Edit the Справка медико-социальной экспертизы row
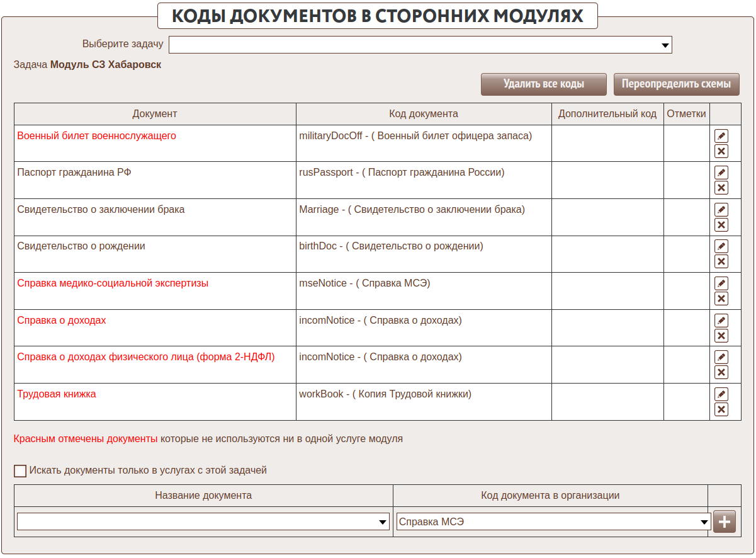756x558 pixels. 721,283
